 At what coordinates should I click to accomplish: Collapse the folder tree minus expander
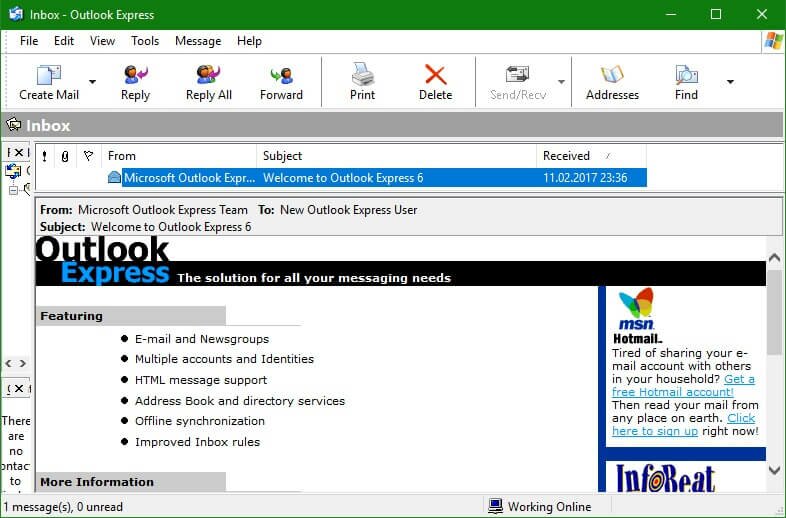pos(14,190)
